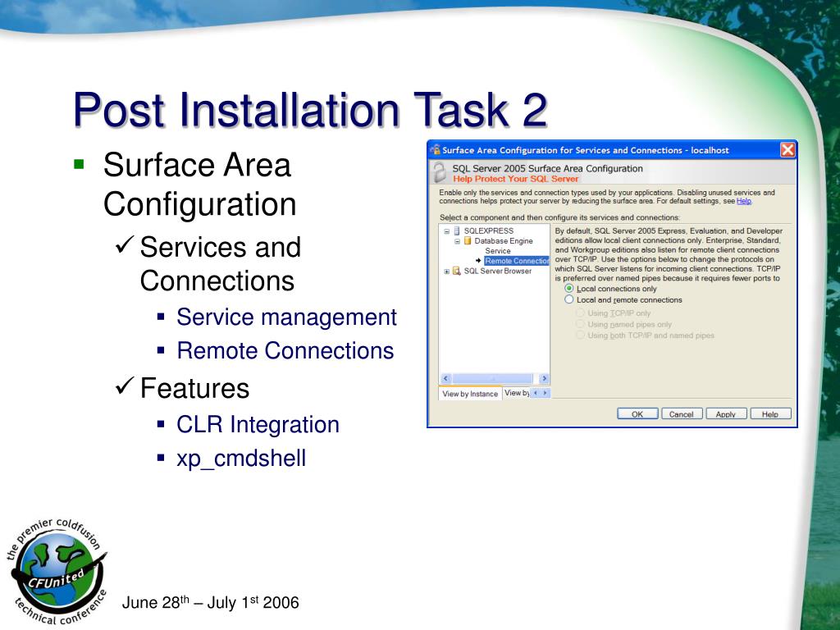Click the tree pane horizontal scrollbar track
Viewport: 840px width, 630px height.
495,378
